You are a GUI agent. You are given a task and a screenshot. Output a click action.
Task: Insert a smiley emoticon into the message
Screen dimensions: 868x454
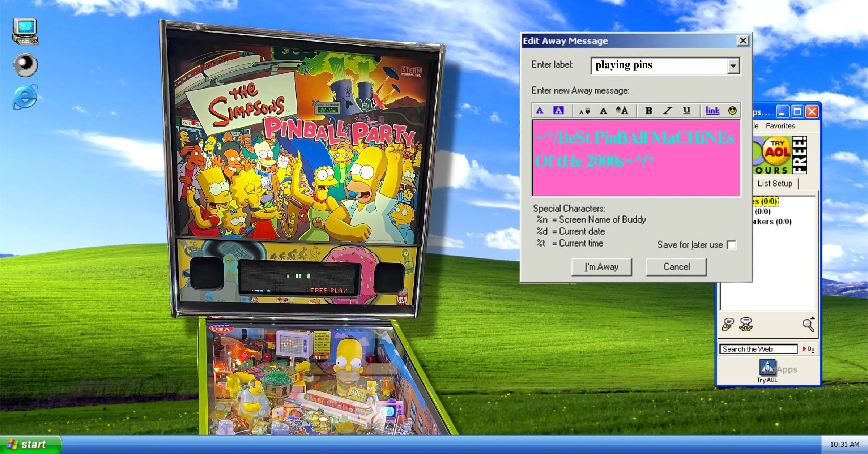(x=732, y=111)
